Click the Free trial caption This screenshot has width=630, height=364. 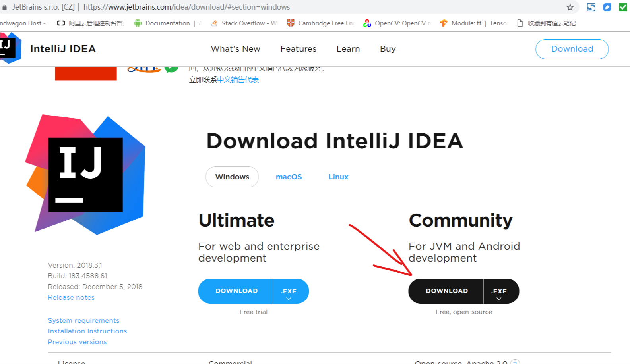pos(254,312)
